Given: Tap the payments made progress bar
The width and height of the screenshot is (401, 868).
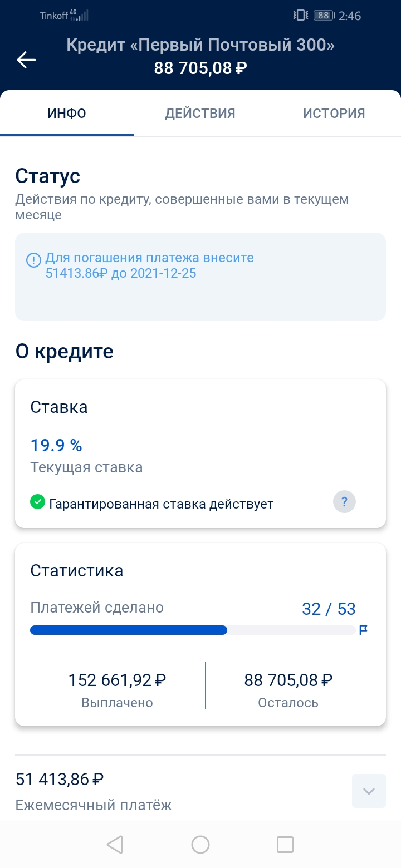Looking at the screenshot, I should (193, 630).
